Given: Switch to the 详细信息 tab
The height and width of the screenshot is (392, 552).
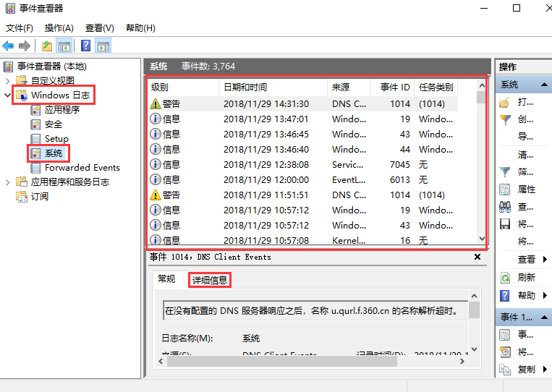Looking at the screenshot, I should (209, 280).
